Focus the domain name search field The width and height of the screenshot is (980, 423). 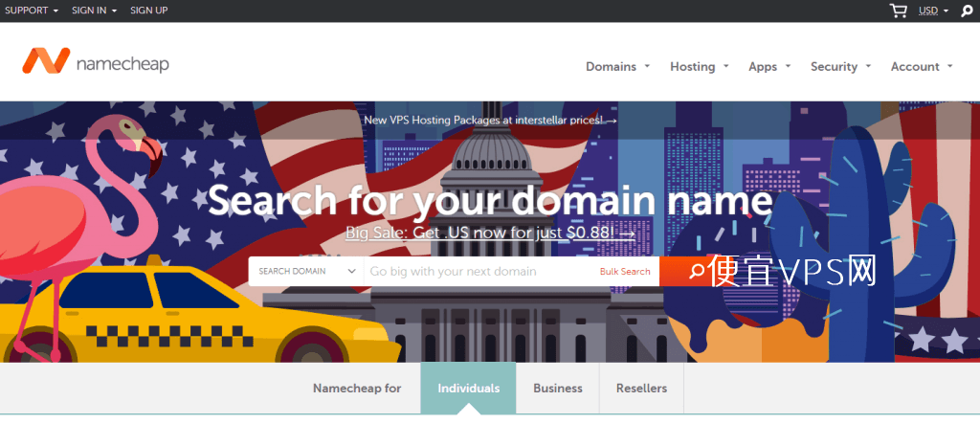(481, 271)
